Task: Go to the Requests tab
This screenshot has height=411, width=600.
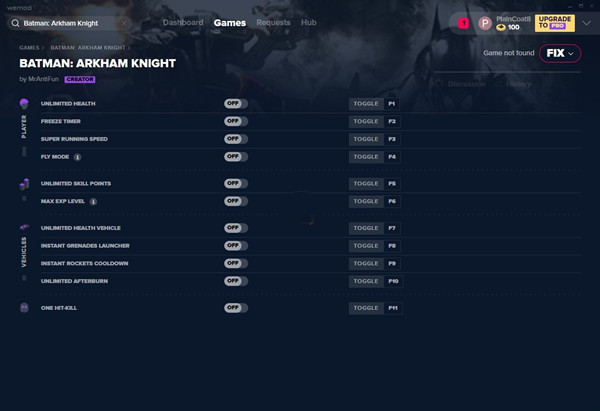Action: (273, 23)
